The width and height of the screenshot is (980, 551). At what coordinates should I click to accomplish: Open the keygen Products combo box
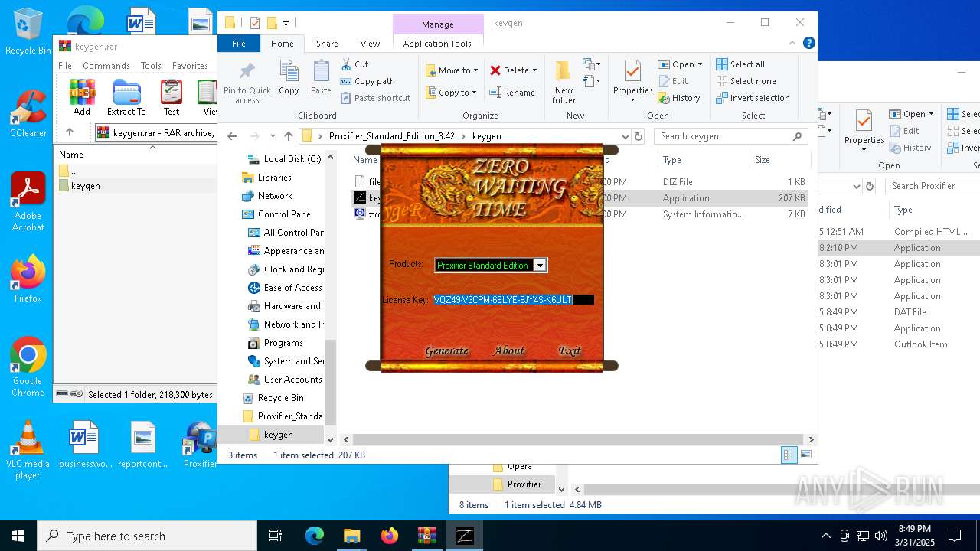click(x=490, y=265)
